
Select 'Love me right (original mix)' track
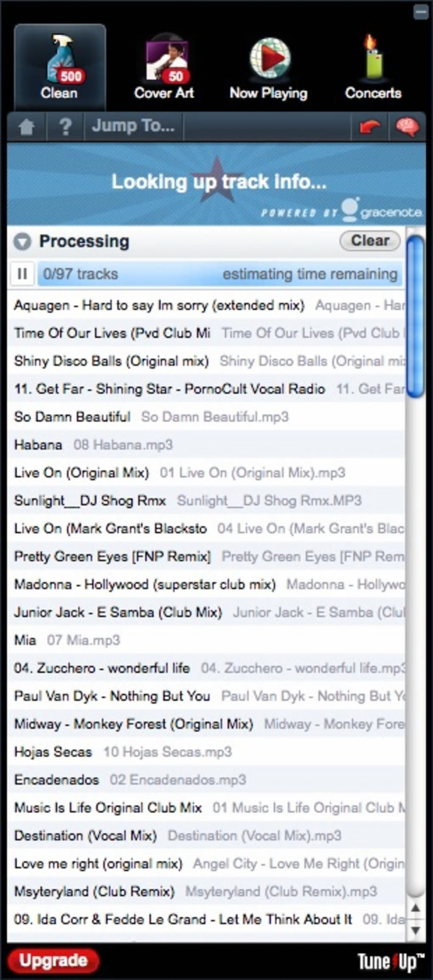coord(206,864)
